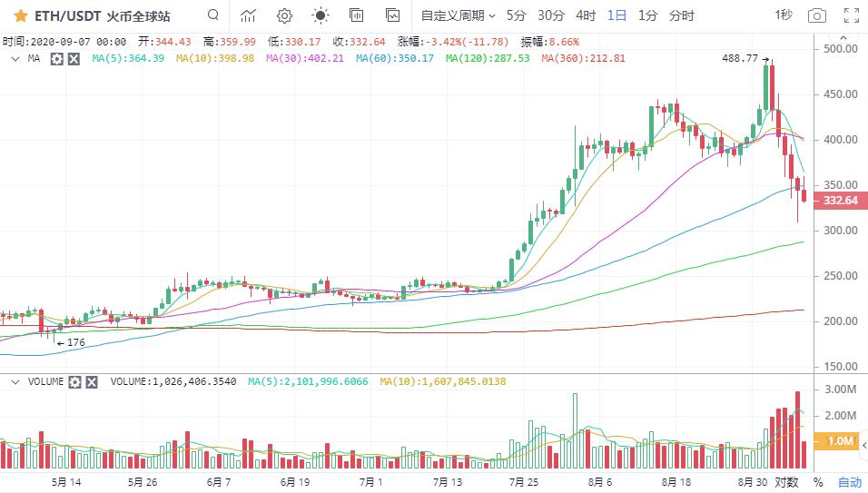Click the MA(30):402.21 legend value
Screen dimensions: 868x493
(305, 58)
